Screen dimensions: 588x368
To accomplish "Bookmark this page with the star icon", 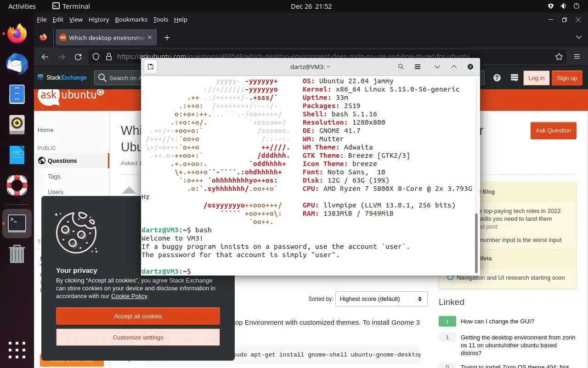I will [559, 57].
